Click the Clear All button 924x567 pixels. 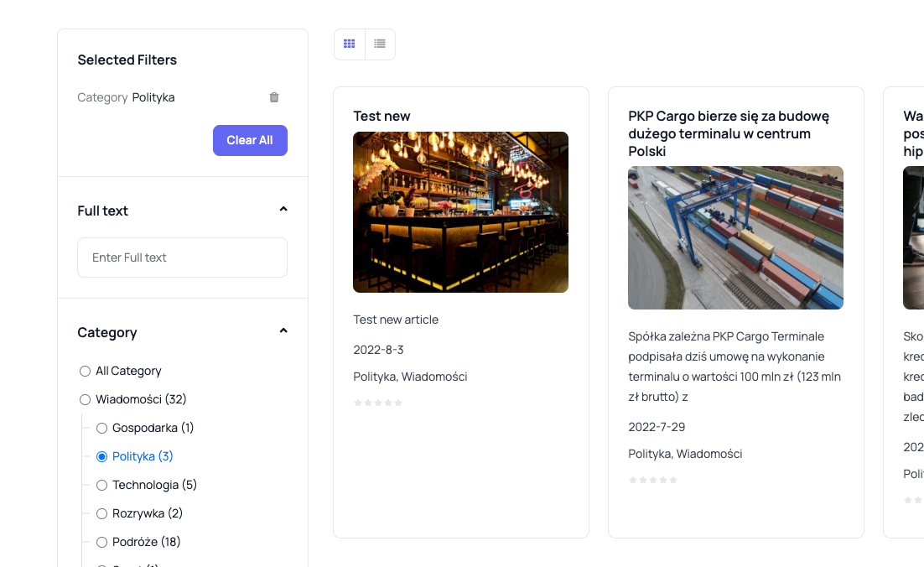click(250, 140)
